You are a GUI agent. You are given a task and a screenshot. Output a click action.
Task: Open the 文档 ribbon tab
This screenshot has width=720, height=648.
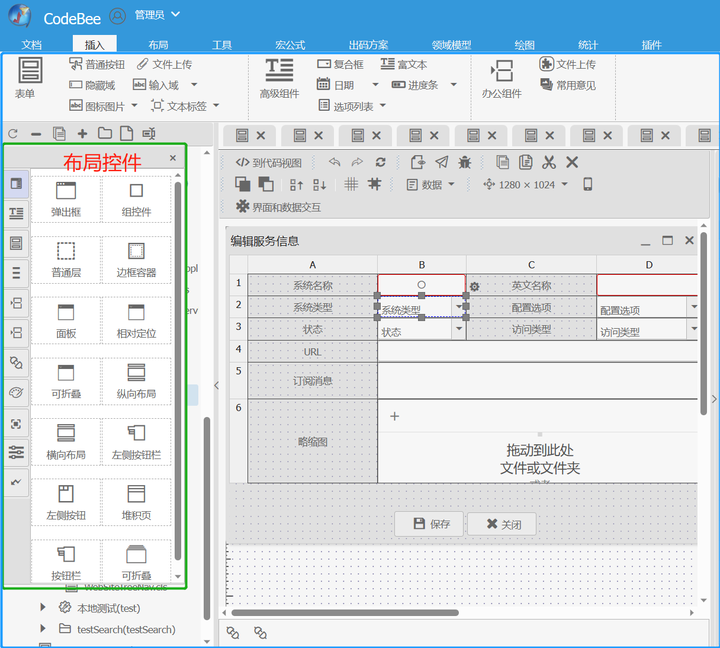31,45
